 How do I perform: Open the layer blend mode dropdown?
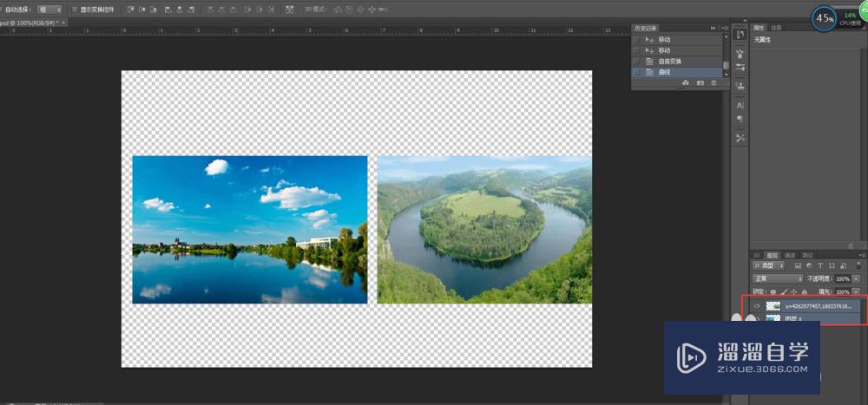[777, 278]
